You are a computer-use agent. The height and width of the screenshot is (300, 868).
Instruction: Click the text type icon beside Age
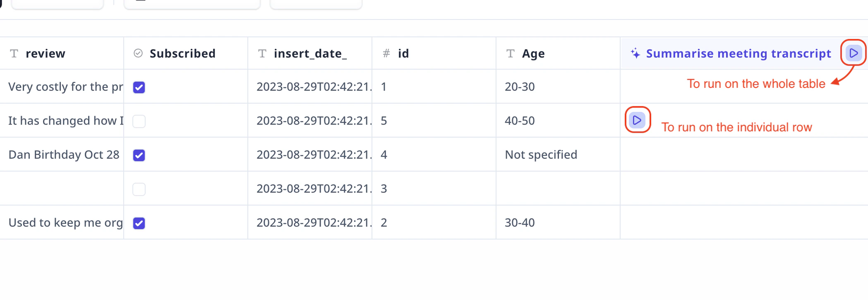(511, 53)
